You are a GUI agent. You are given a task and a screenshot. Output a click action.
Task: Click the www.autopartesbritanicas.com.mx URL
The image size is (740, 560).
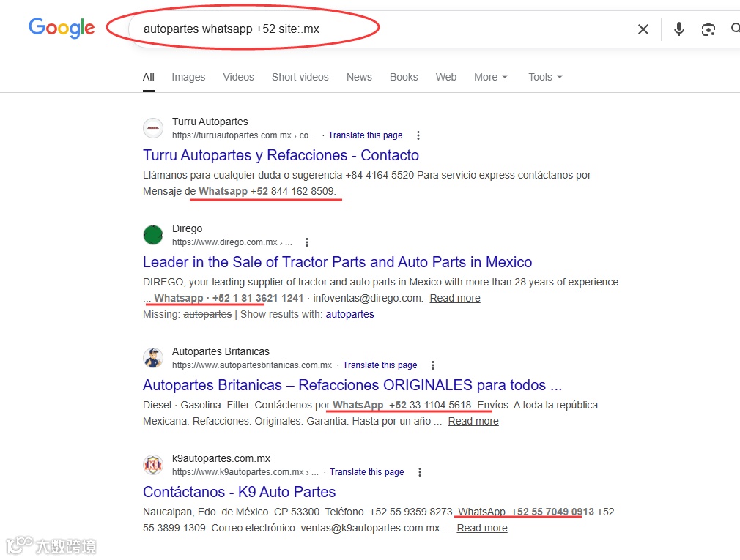pyautogui.click(x=252, y=365)
